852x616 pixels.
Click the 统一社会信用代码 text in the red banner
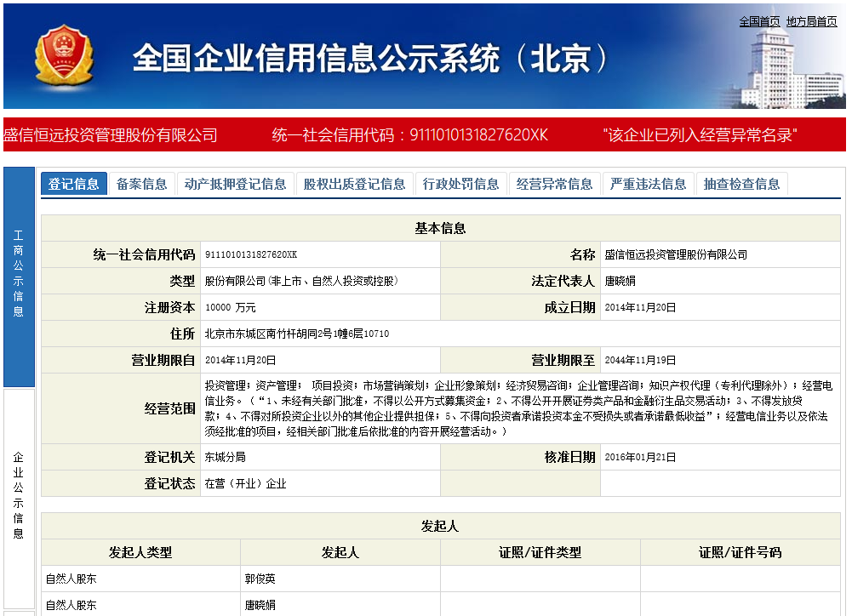[409, 134]
